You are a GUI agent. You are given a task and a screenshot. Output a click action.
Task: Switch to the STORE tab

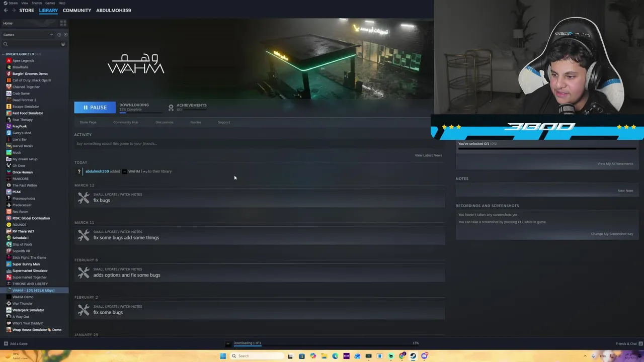pos(27,10)
